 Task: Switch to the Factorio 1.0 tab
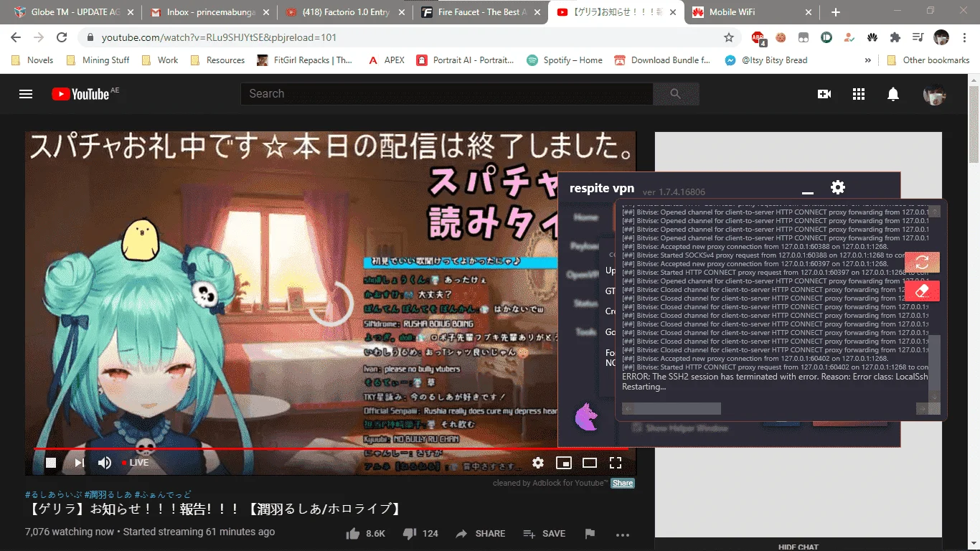(x=345, y=12)
